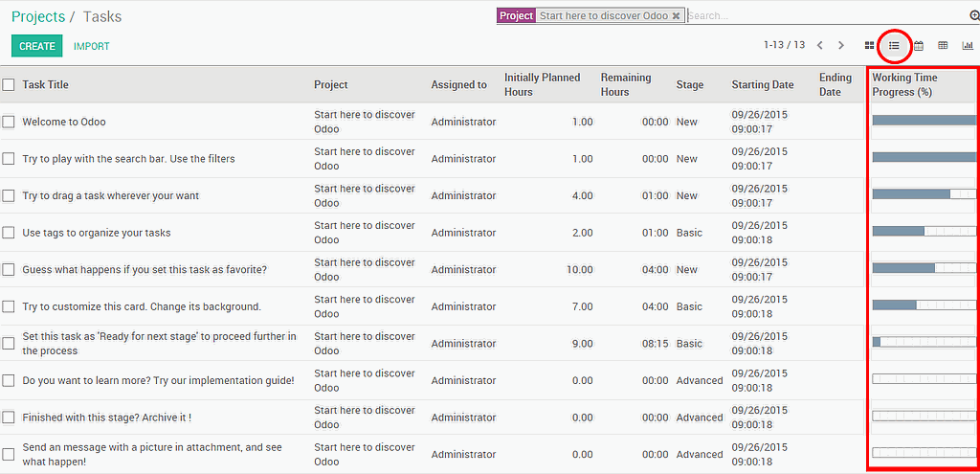Sort by Task Title column header

[46, 84]
